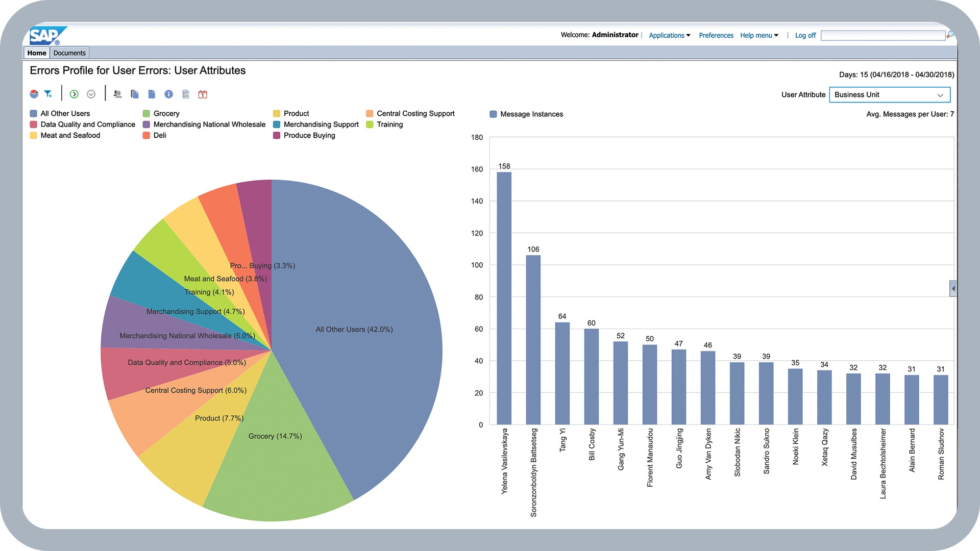Click inside the top search input field

coord(883,35)
